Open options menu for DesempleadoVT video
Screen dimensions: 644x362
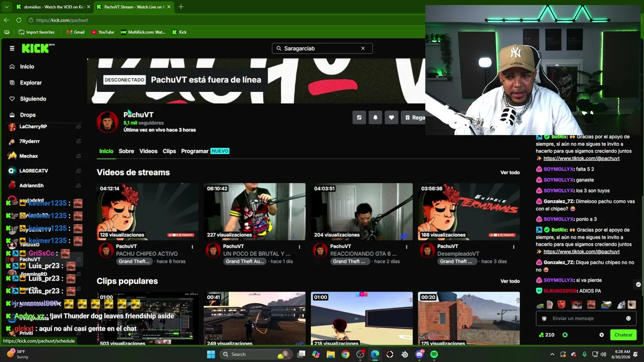click(x=514, y=247)
